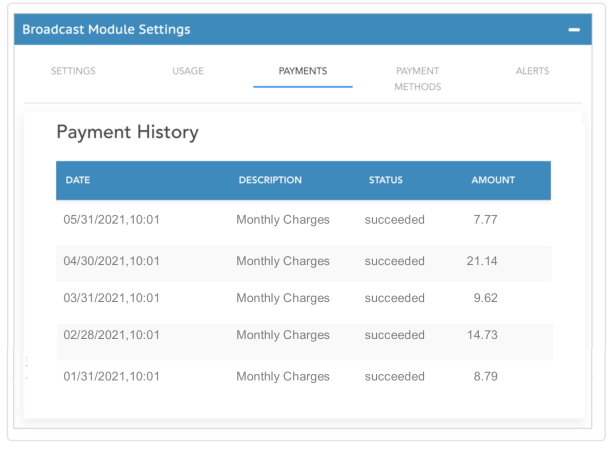Screen dimensions: 616x449
Task: Click the Status column header
Action: click(385, 181)
